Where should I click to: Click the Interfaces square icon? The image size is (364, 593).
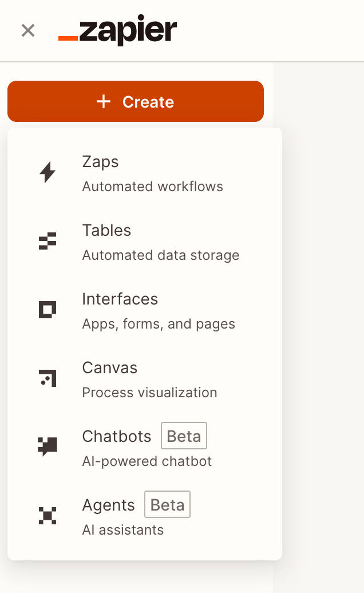[48, 310]
